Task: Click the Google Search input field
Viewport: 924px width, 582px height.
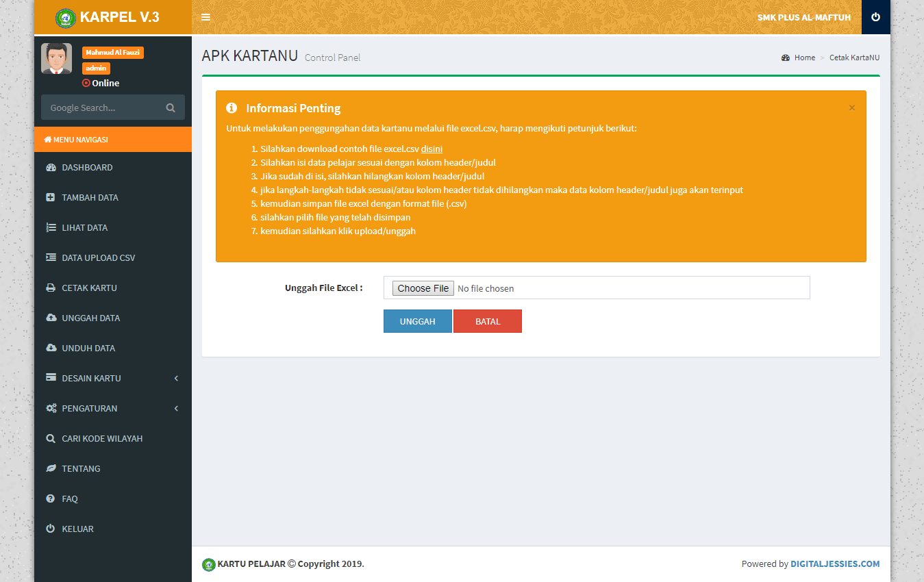Action: coord(103,107)
